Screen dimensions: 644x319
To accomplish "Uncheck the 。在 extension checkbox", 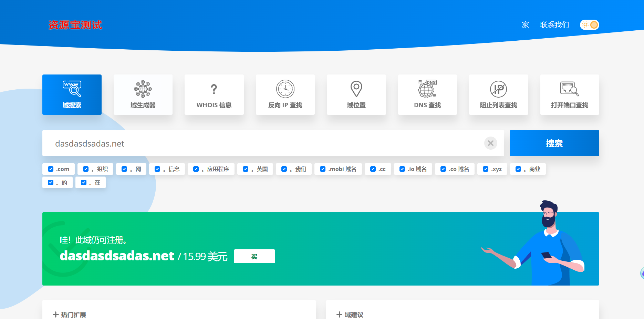I will click(84, 182).
